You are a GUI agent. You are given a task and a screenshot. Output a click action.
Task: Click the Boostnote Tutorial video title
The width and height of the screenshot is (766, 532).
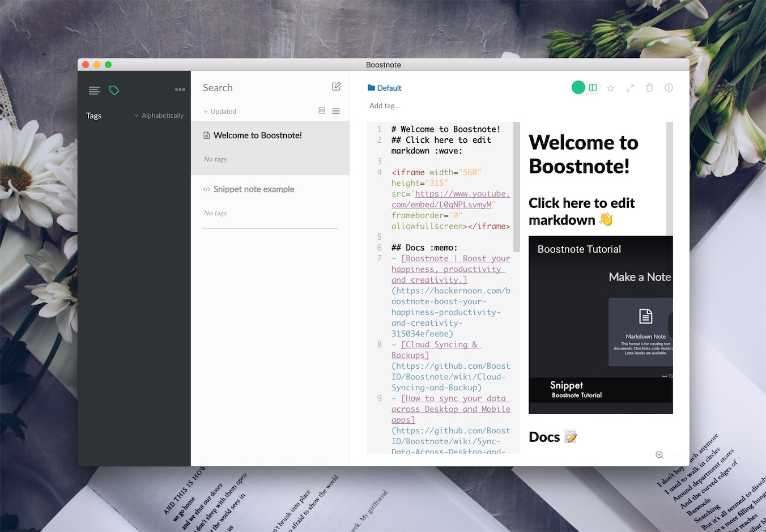579,249
